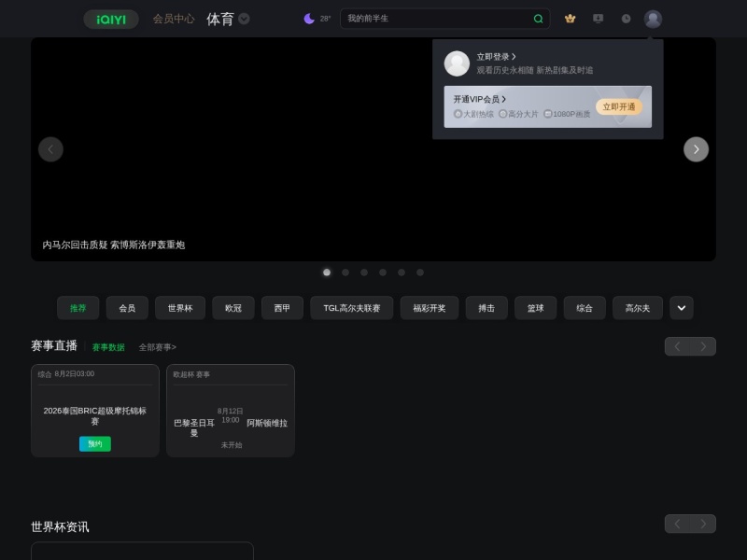Click 世界杯资讯 previous arrow
The image size is (747, 560).
point(678,524)
